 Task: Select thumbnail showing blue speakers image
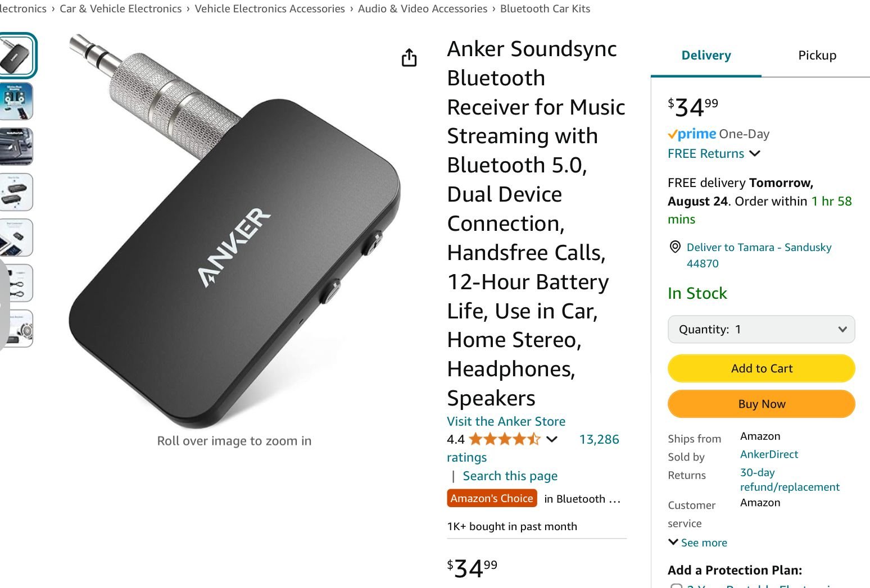click(17, 101)
